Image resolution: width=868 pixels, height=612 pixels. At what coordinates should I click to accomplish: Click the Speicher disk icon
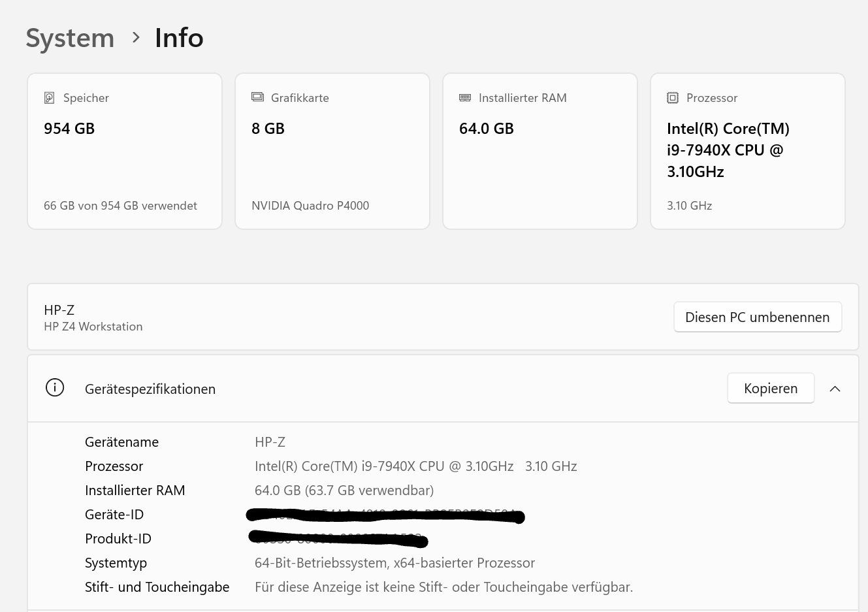pyautogui.click(x=50, y=98)
